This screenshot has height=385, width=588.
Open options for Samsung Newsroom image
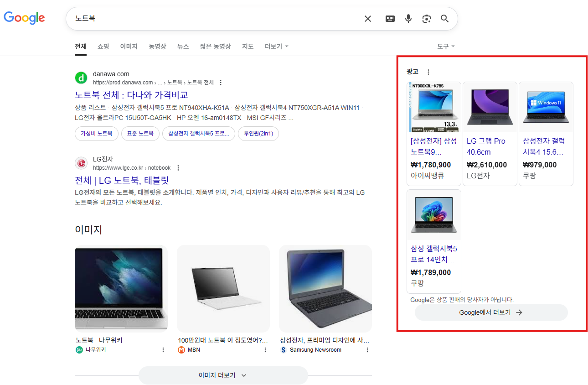[367, 350]
